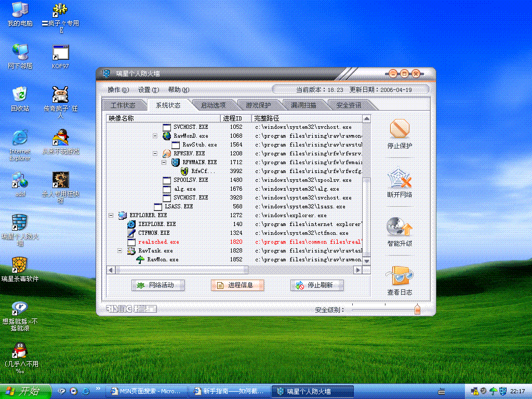Click the 进程信息 button
Image resolution: width=532 pixels, height=399 pixels.
(x=237, y=285)
